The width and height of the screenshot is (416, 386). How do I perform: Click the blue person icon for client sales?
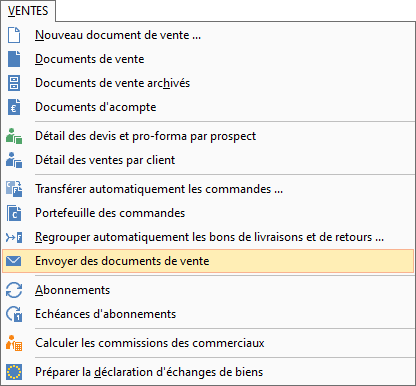pyautogui.click(x=14, y=160)
